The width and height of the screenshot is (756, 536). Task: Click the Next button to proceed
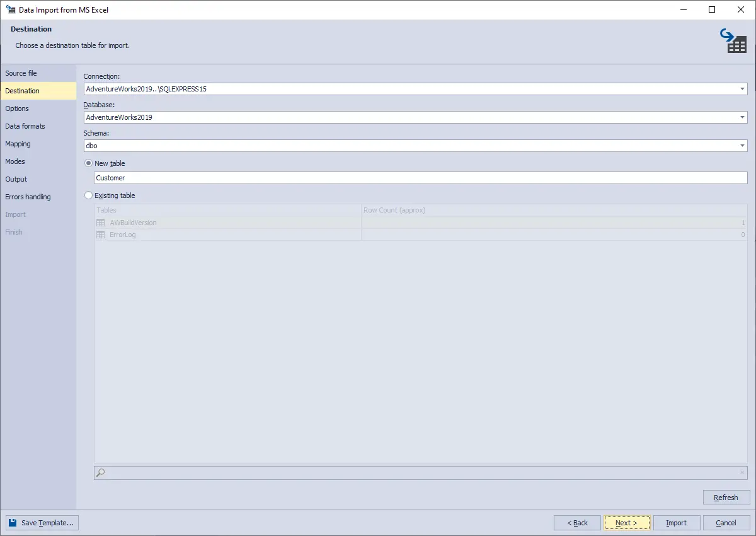626,522
